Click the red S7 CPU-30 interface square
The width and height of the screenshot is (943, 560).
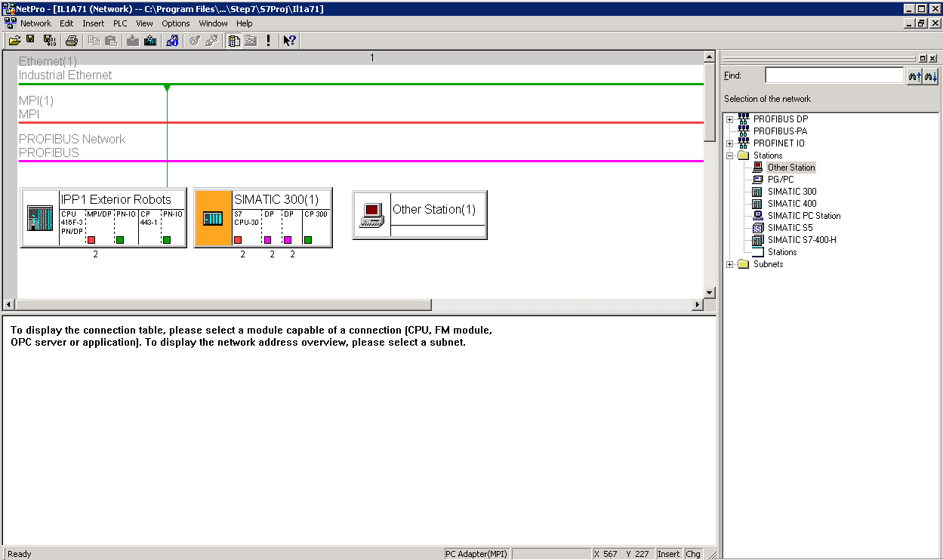238,240
